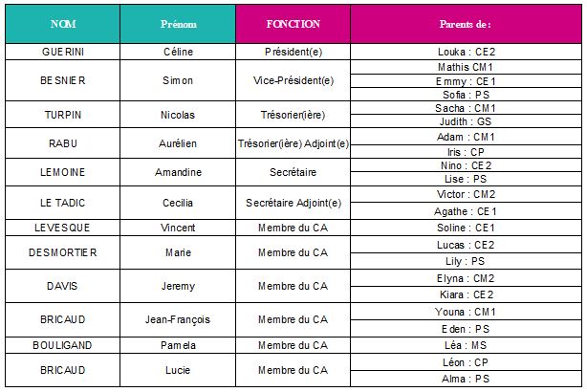
Task: Select the 'Léa : MS' cell
Action: click(466, 344)
